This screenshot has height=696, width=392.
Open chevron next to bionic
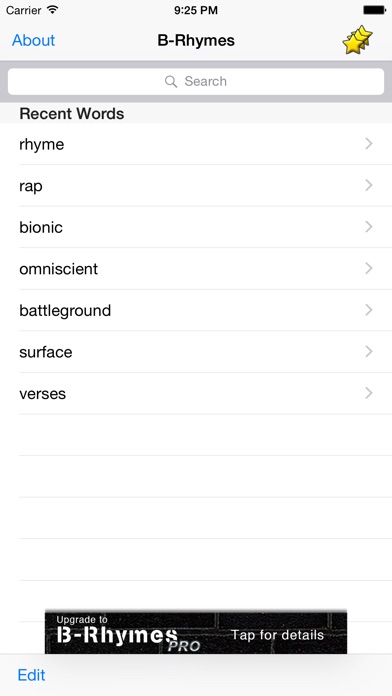[368, 227]
